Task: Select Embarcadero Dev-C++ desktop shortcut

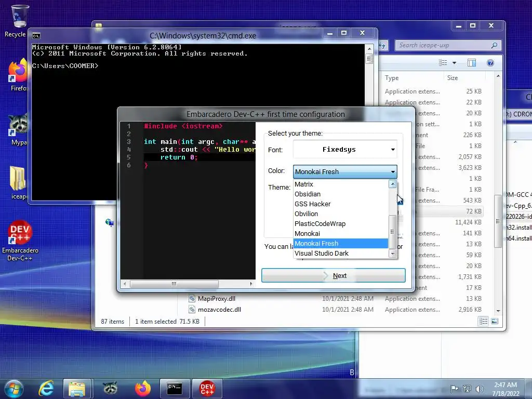Action: point(20,241)
